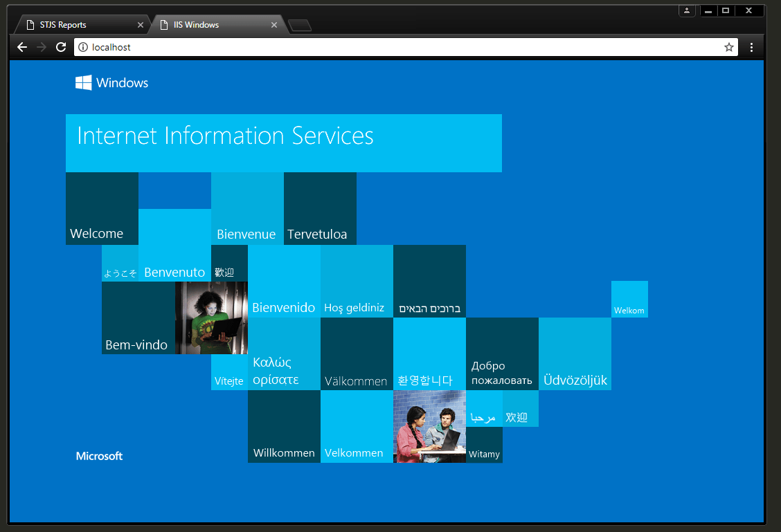Click the Windows logo
The width and height of the screenshot is (781, 532).
(111, 82)
